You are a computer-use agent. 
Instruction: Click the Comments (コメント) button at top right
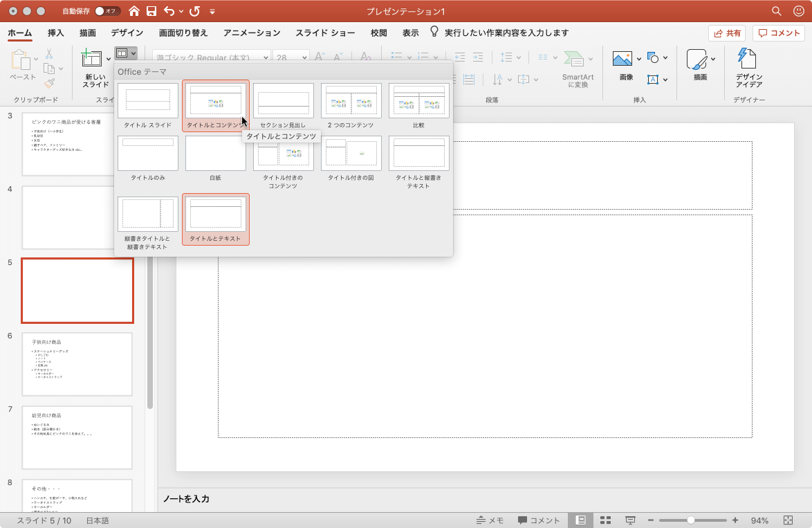(779, 33)
